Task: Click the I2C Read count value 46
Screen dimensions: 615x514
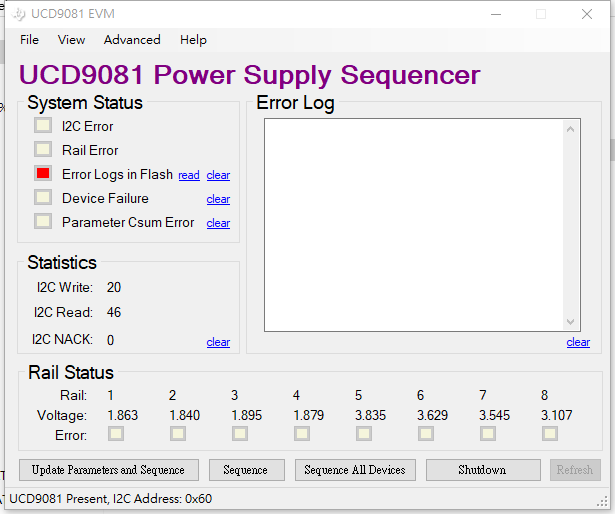Action: pyautogui.click(x=114, y=312)
